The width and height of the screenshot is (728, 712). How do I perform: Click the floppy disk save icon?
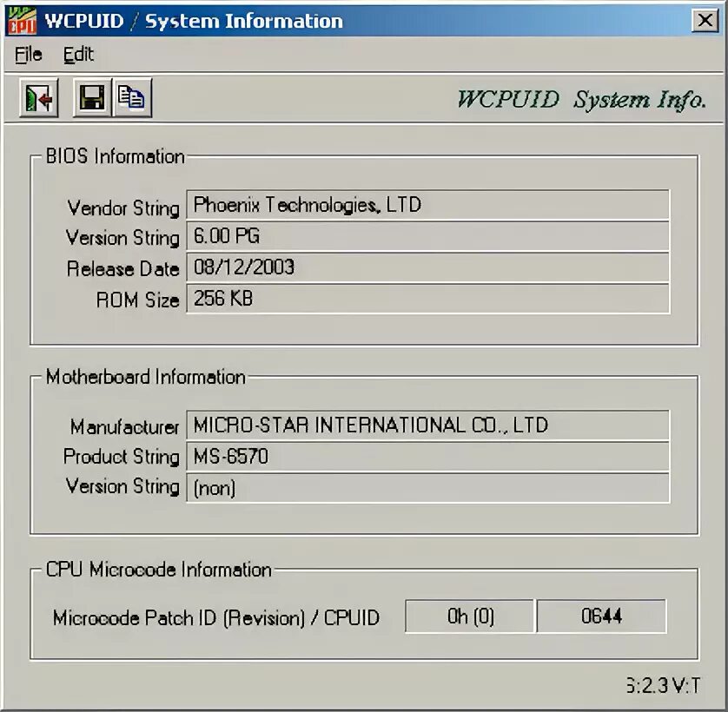coord(92,97)
